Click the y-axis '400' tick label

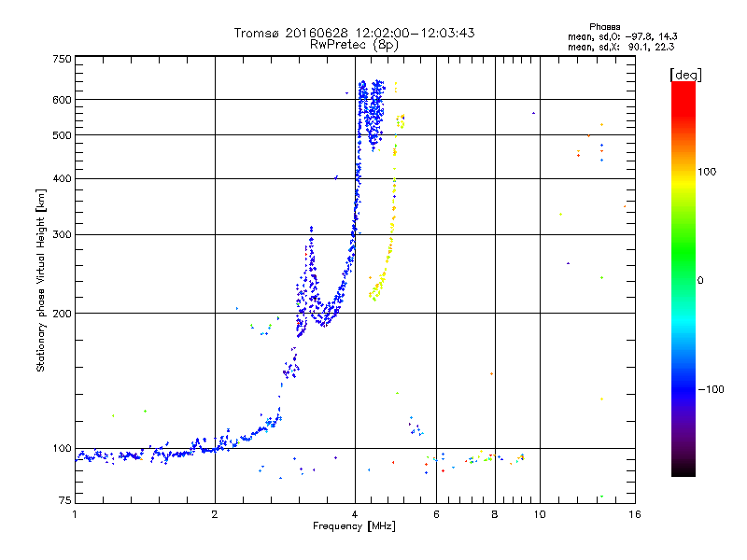[x=62, y=178]
